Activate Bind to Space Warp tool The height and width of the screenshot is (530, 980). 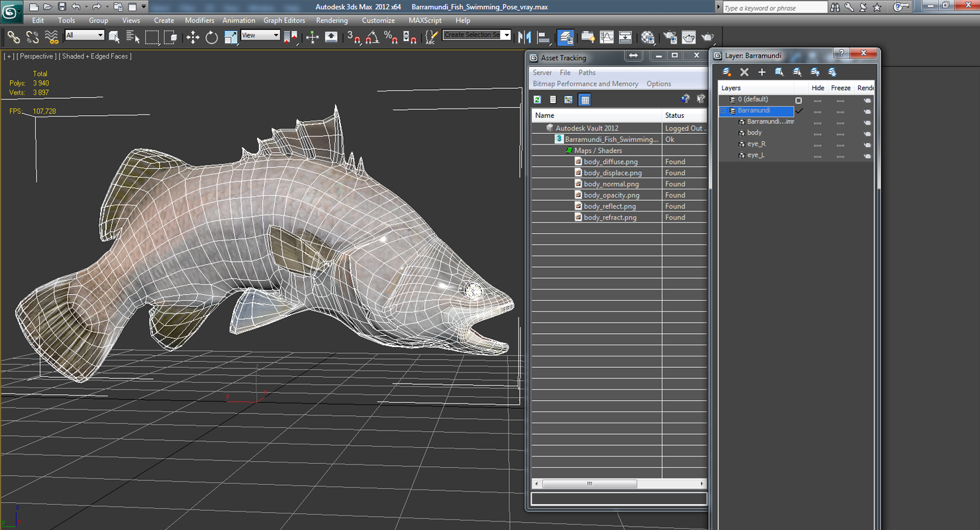(51, 38)
